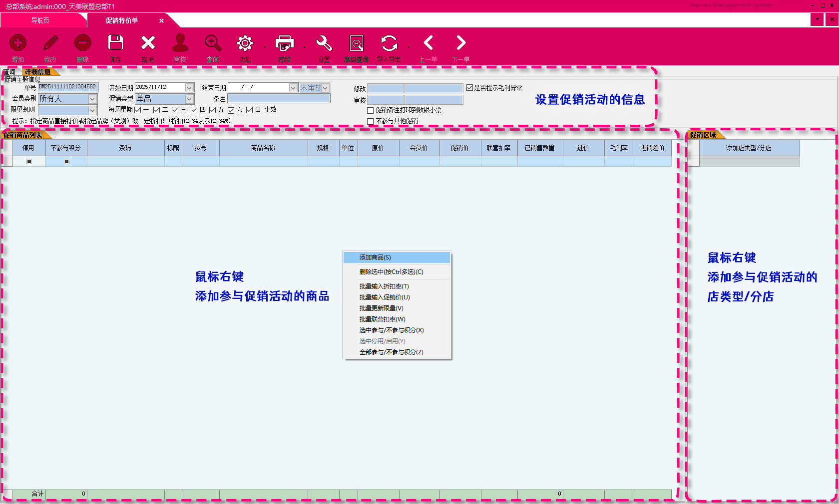Switch to the 查询 tab
Viewport: 839px width, 504px height.
point(8,71)
